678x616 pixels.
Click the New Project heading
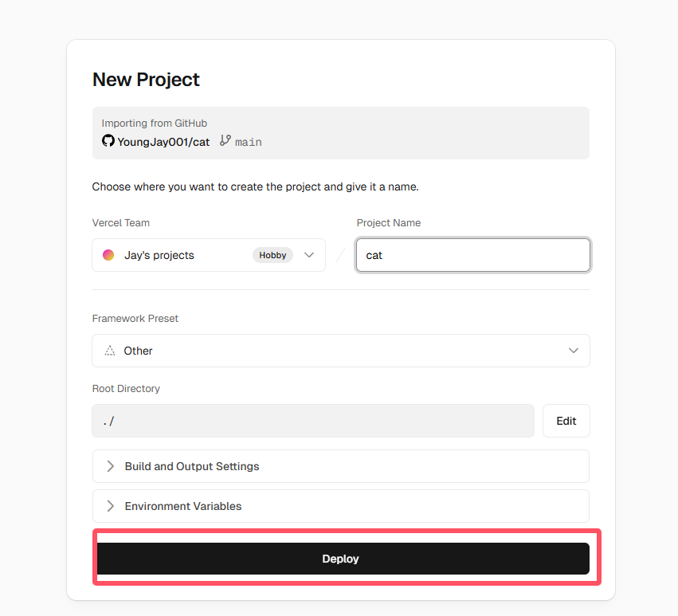point(146,80)
